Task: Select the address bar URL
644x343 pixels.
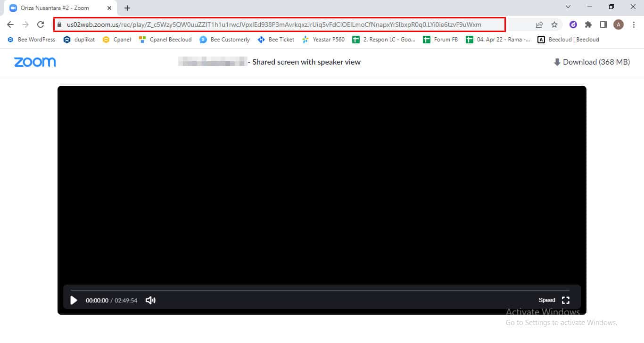Action: click(274, 24)
